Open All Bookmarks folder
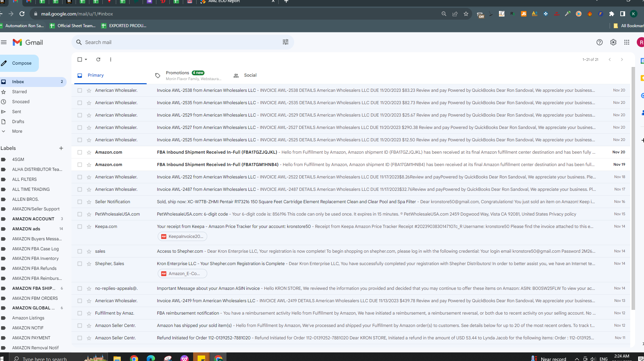This screenshot has height=361, width=644. [x=629, y=26]
